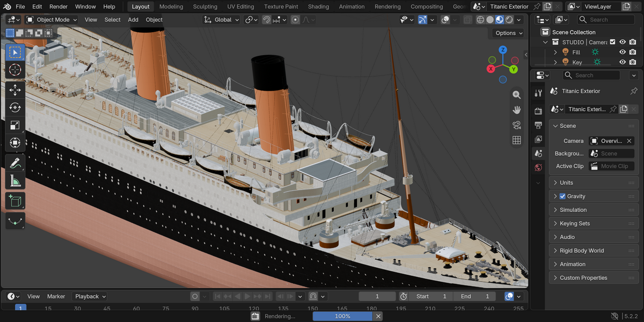Click the play animation button

[247, 296]
